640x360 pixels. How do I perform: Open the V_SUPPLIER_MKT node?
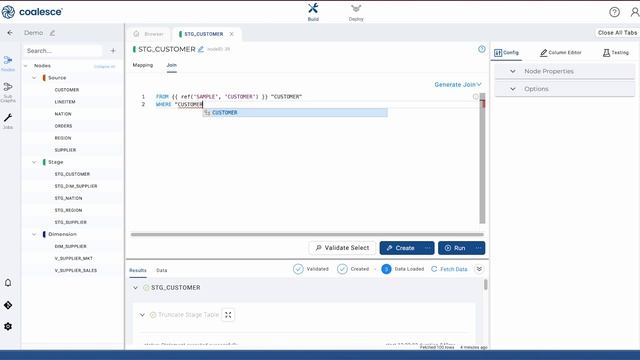[x=73, y=258]
